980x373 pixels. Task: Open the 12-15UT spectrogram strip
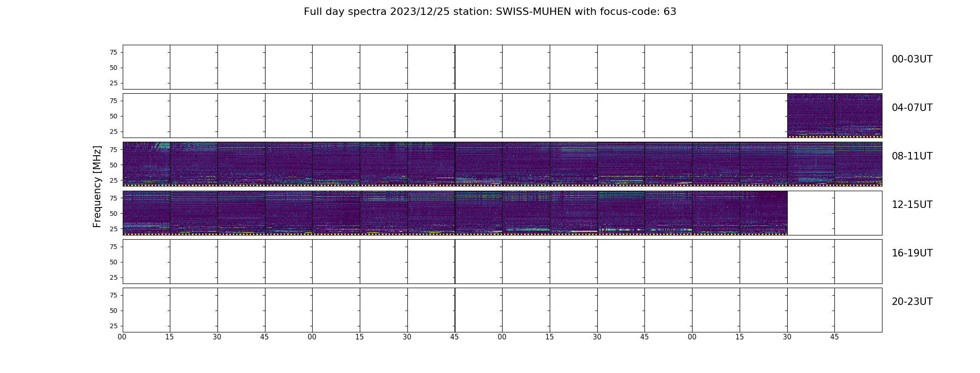[455, 213]
